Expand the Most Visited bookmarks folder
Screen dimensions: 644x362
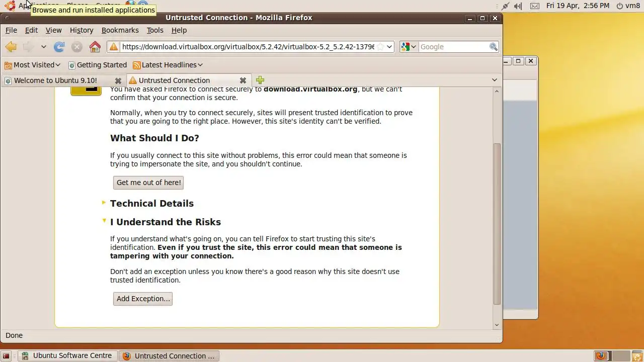pyautogui.click(x=32, y=65)
